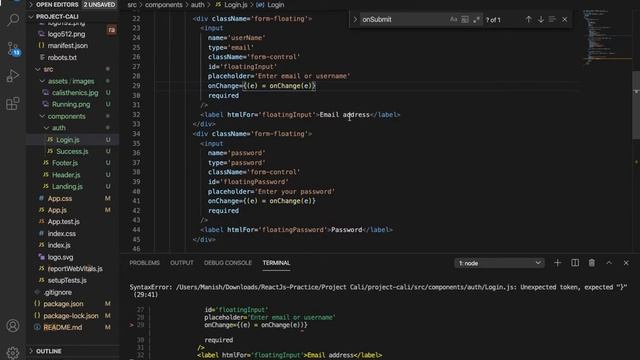Open App.test.js file
Viewport: 640px width, 360px height.
click(73, 222)
